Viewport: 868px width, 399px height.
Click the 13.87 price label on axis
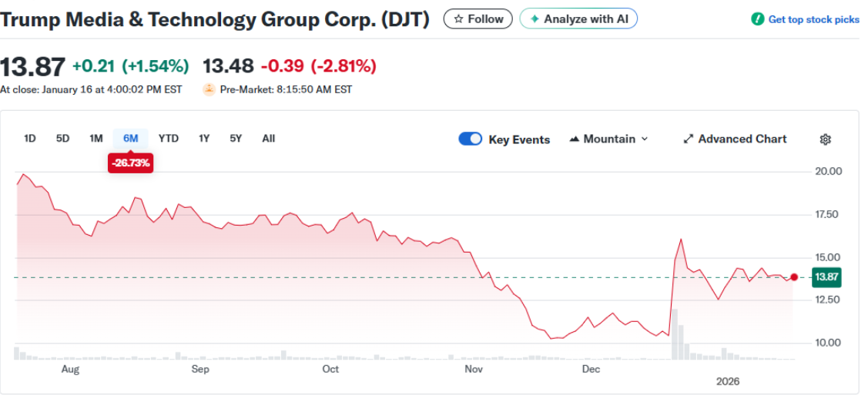[826, 277]
